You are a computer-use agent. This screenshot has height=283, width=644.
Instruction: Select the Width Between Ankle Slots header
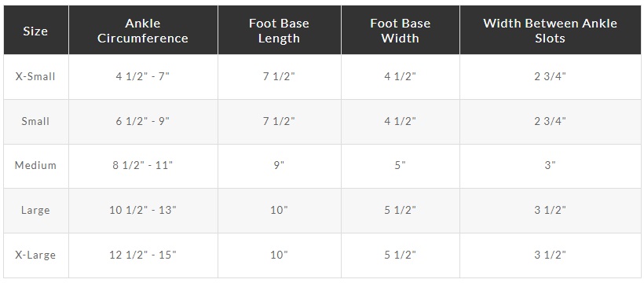pos(551,31)
